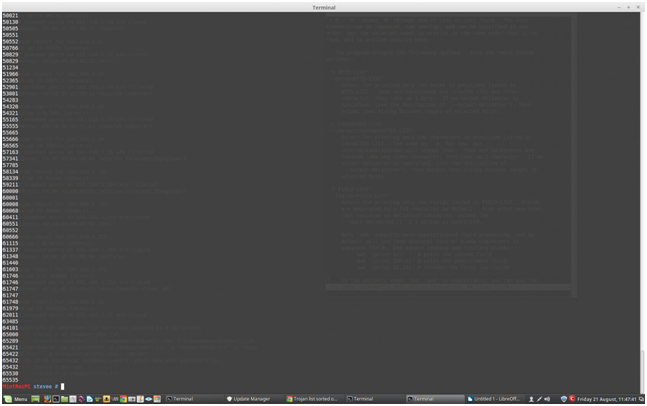Image resolution: width=647 pixels, height=406 pixels.
Task: Click the Update Manager shield tray icon
Action: point(563,399)
